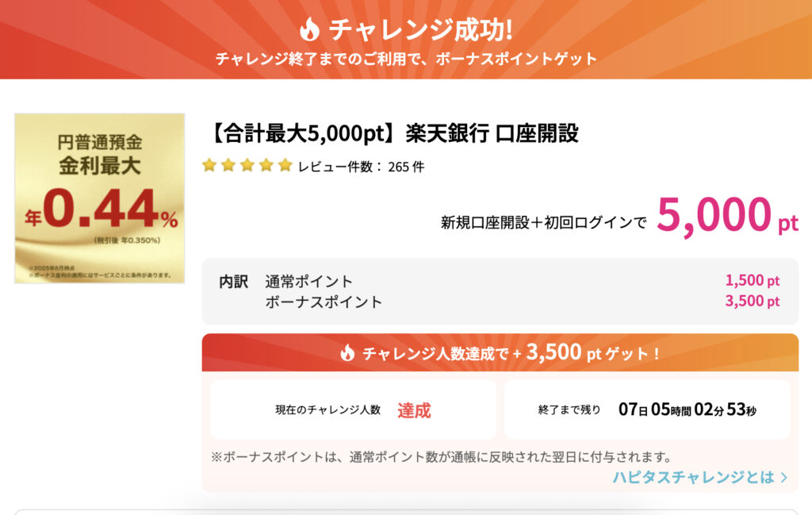Click the 楽天銀行 口座開設 offer title

tap(394, 133)
